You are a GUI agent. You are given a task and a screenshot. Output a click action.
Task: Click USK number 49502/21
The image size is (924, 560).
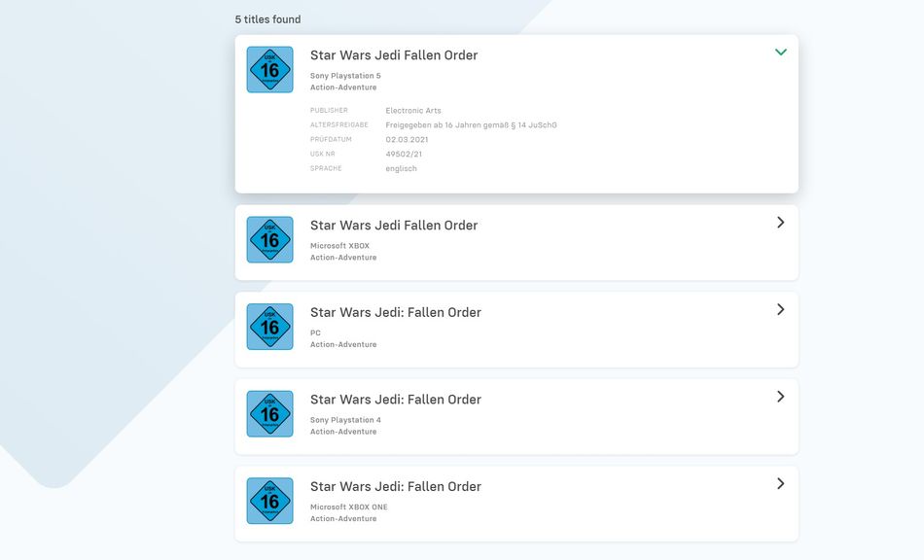click(x=404, y=155)
